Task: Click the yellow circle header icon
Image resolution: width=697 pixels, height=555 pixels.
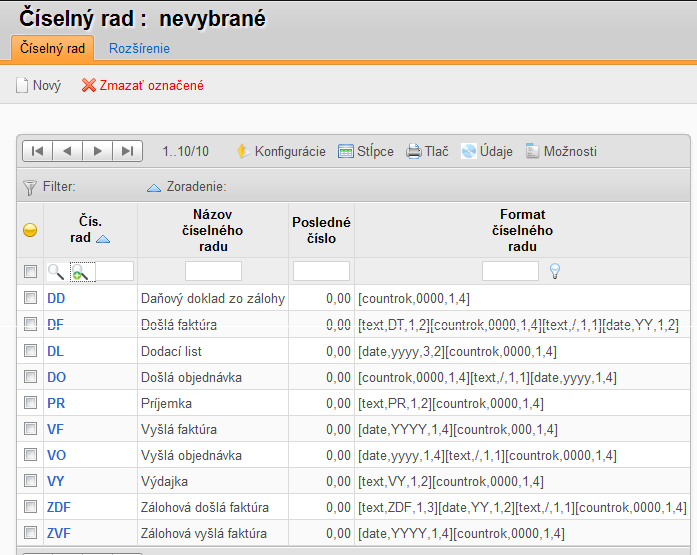Action: click(30, 230)
